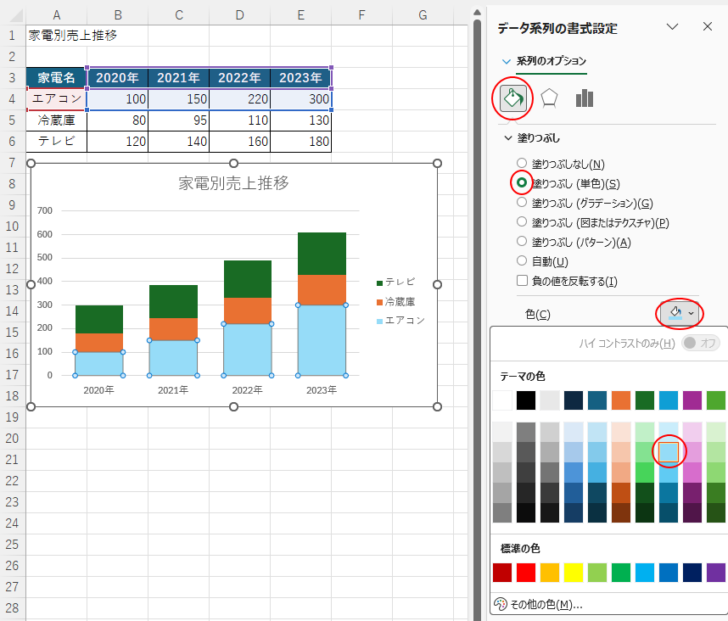Select cell テレビ in column A
Screen dimensions: 728x621
[56, 141]
